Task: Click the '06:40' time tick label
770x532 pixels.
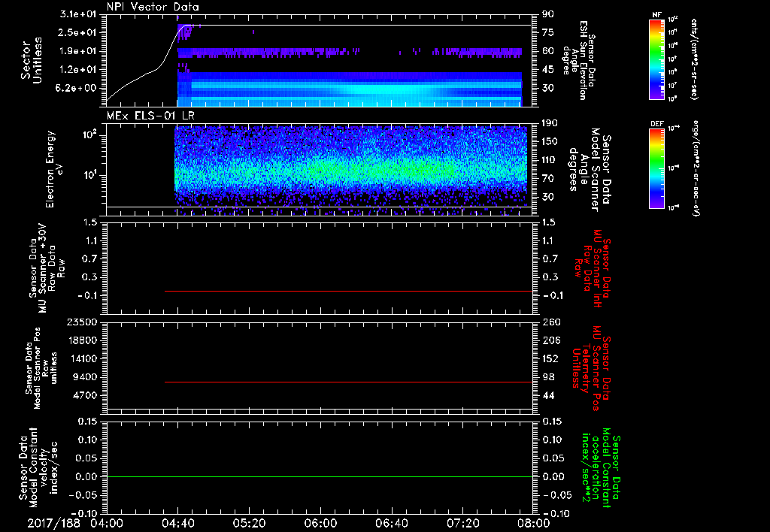Action: click(x=392, y=523)
